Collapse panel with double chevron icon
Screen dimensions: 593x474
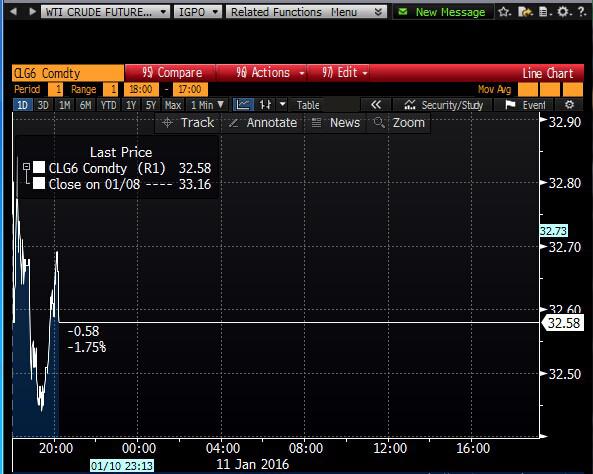pyautogui.click(x=376, y=105)
